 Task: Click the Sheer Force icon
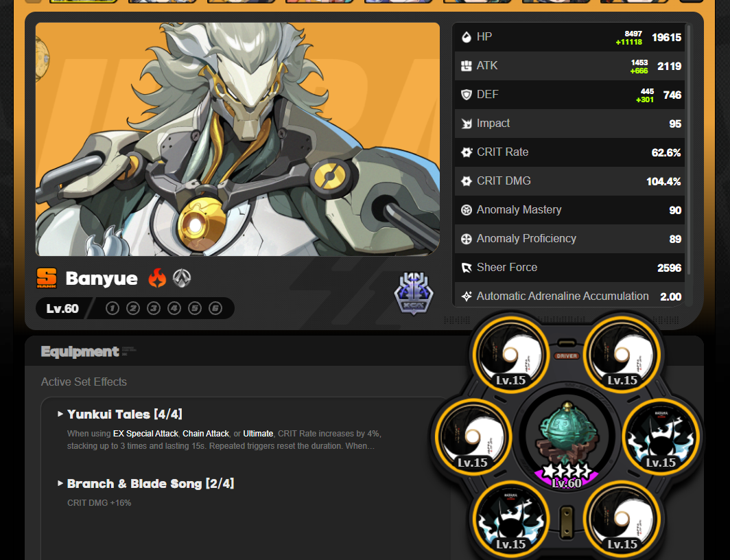(466, 268)
